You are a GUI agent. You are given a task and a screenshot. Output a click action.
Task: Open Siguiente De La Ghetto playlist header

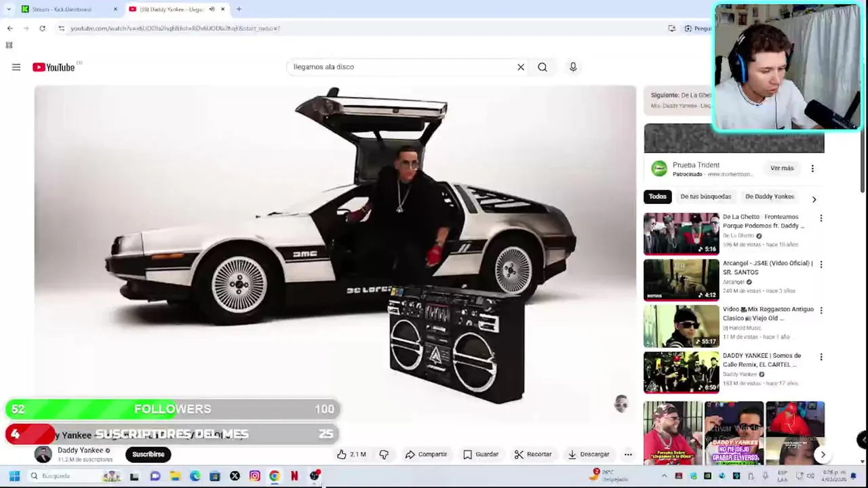pyautogui.click(x=681, y=99)
